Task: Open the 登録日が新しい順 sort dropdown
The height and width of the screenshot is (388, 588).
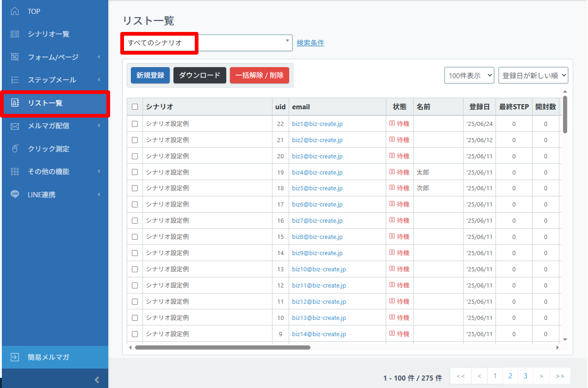Action: tap(533, 75)
